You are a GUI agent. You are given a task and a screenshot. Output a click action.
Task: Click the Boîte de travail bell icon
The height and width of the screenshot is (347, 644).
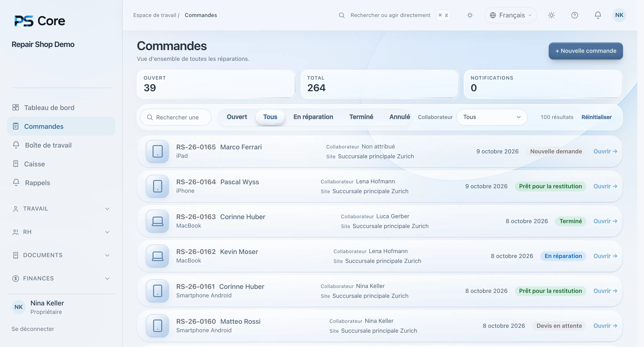pyautogui.click(x=16, y=145)
